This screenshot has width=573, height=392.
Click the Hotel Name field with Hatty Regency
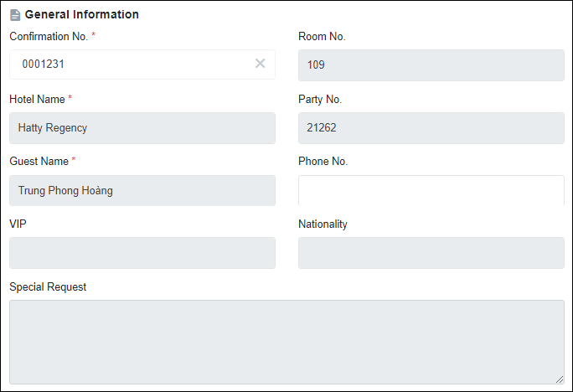(142, 128)
